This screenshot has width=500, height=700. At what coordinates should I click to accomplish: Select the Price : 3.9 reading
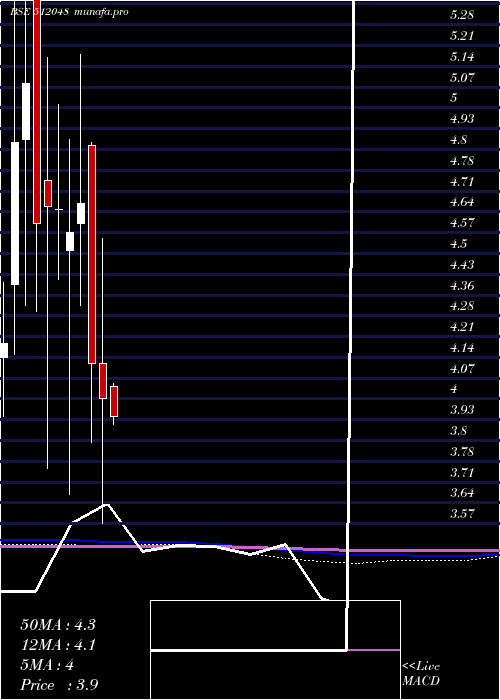tap(59, 685)
